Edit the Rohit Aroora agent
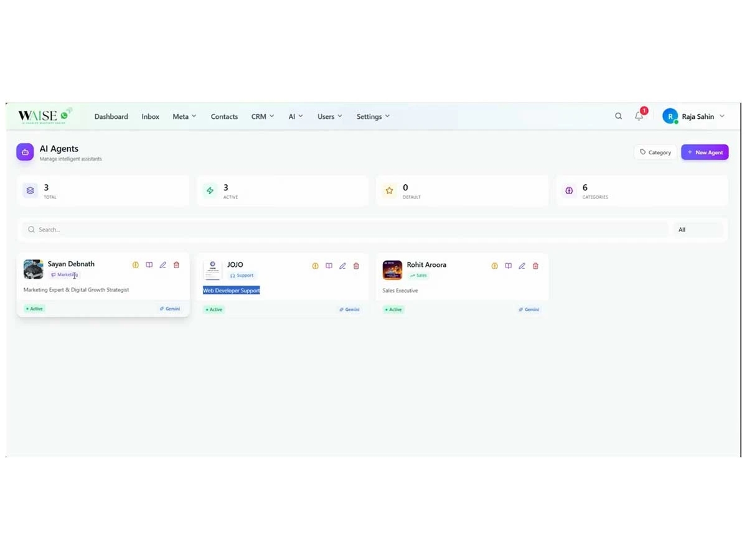The image size is (747, 560). tap(522, 266)
